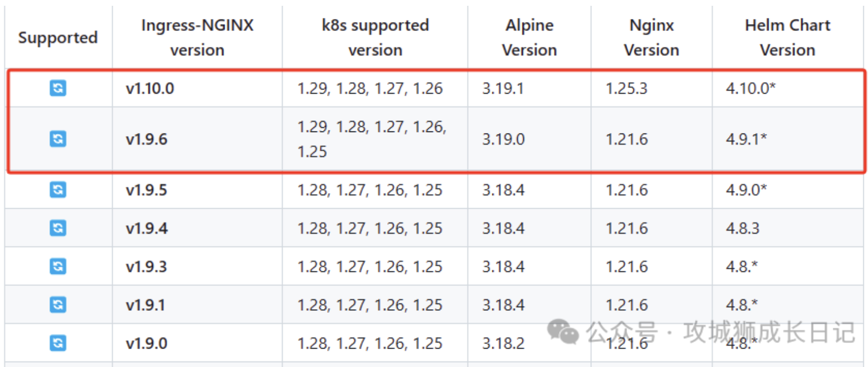Click the Ingress-NGINX version column header
The image size is (868, 367).
point(197,37)
